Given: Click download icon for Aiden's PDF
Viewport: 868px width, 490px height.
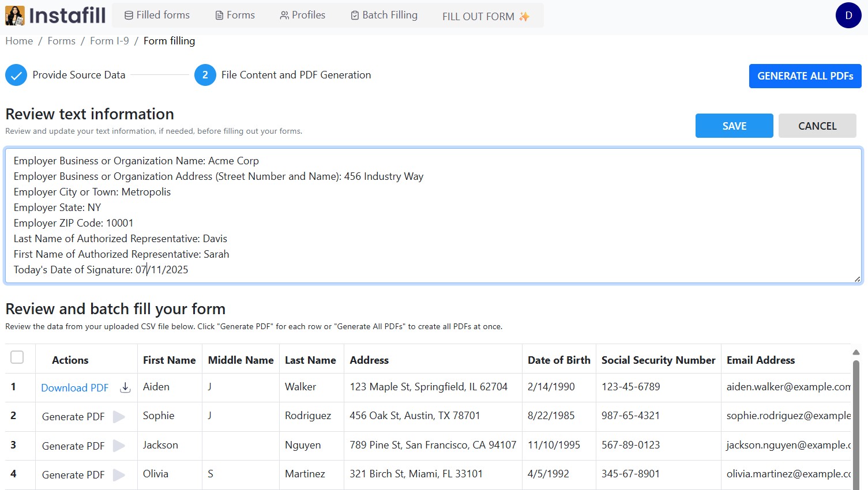Looking at the screenshot, I should click(x=125, y=388).
